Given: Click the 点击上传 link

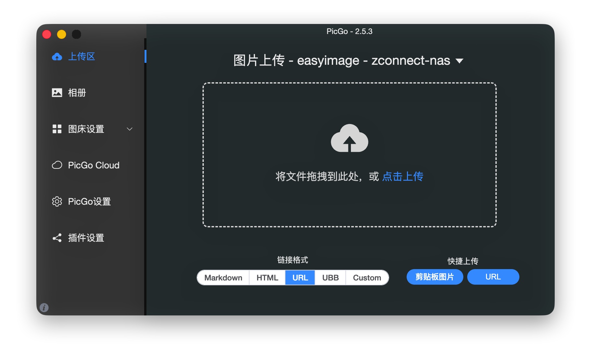Looking at the screenshot, I should (x=403, y=176).
